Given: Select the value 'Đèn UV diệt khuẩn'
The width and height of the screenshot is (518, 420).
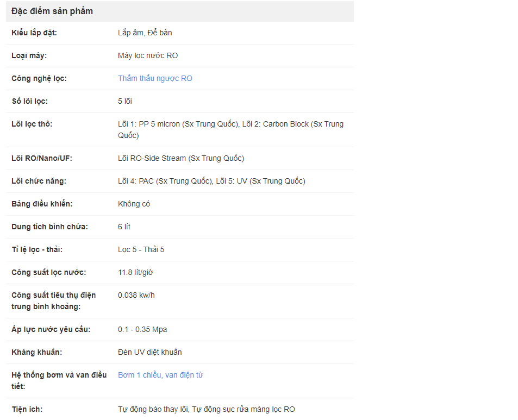Looking at the screenshot, I should [149, 352].
